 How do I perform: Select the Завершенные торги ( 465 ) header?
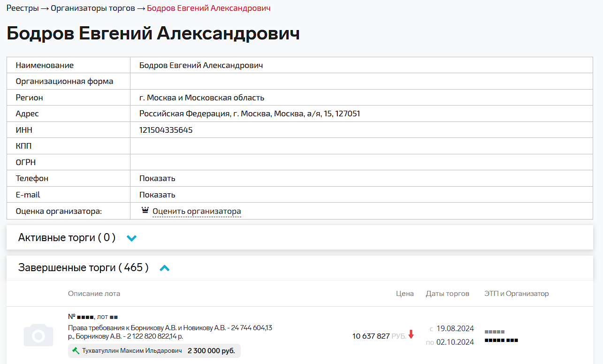pos(83,267)
